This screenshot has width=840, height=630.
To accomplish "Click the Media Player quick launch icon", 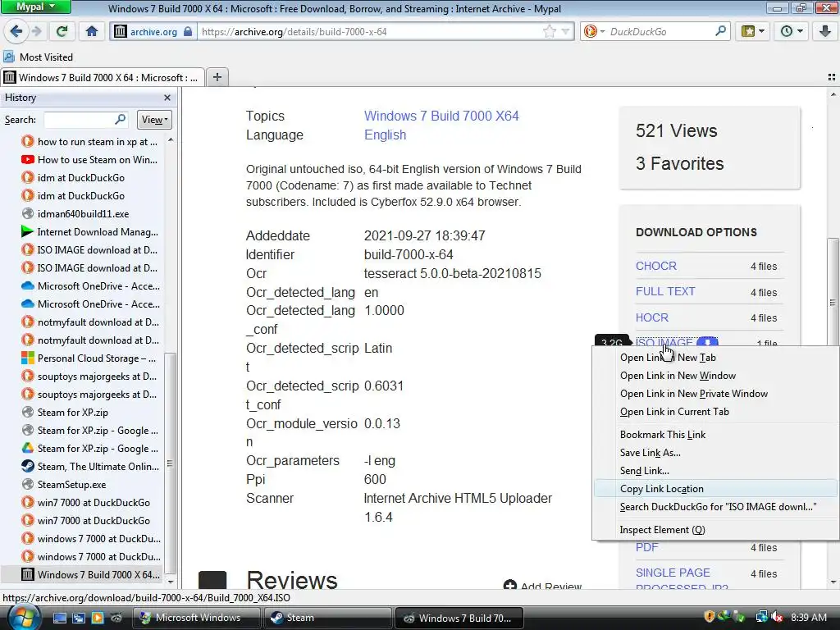I will [97, 618].
